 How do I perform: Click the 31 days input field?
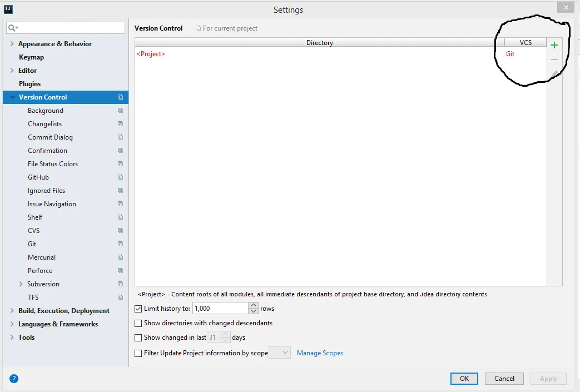(x=214, y=338)
